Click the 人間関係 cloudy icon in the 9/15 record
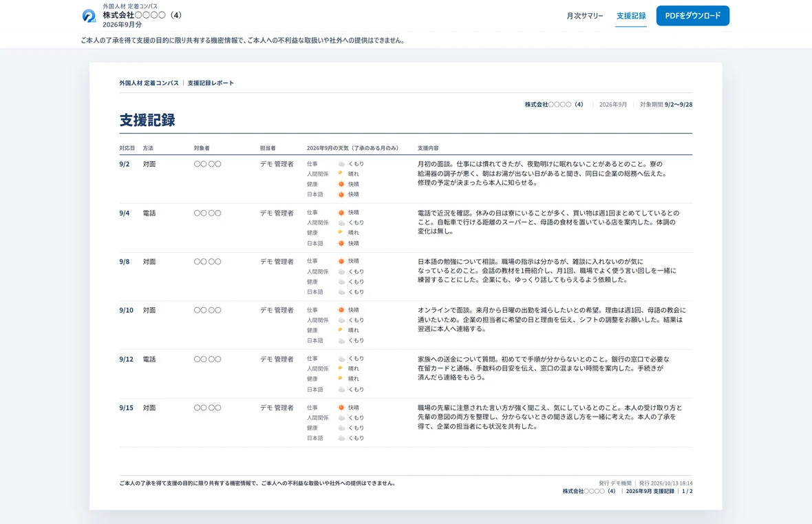 pos(341,418)
